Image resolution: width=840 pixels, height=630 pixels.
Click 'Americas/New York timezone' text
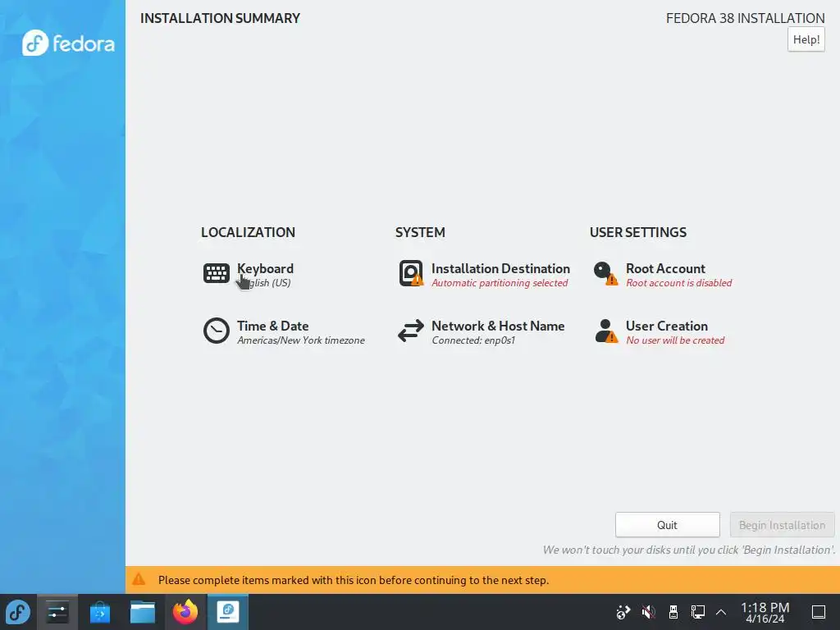click(301, 340)
